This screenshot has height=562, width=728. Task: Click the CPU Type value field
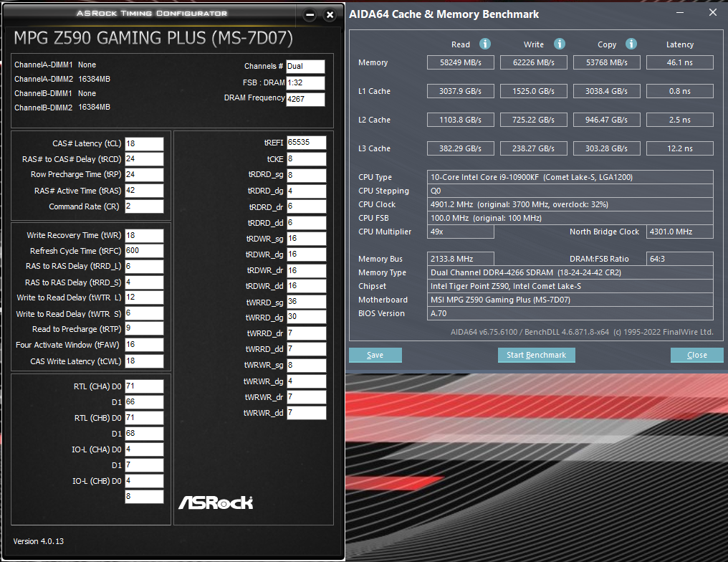coord(570,177)
